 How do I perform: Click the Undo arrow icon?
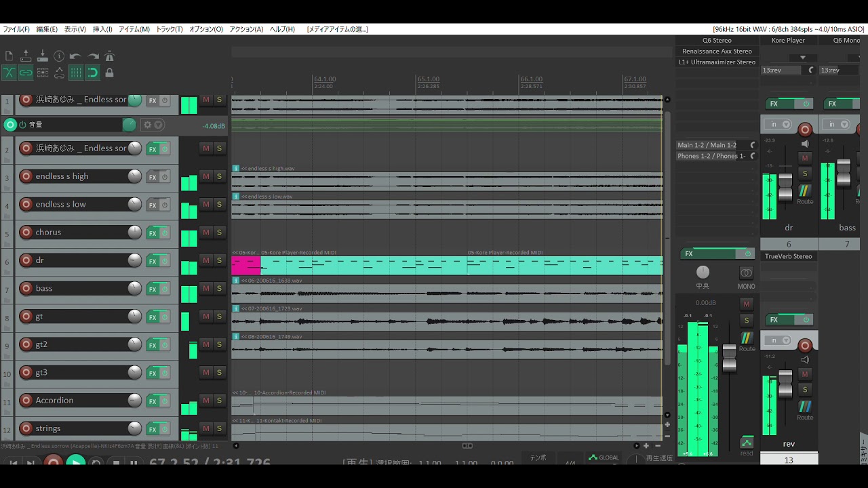(x=75, y=56)
